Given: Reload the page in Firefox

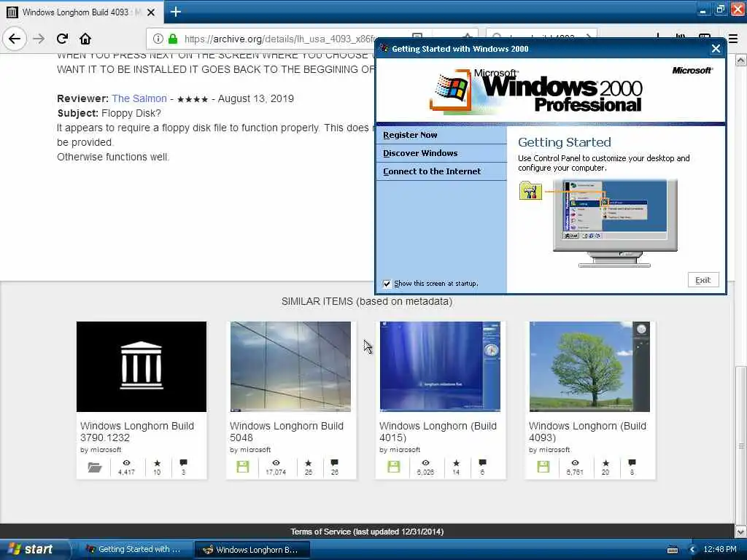Looking at the screenshot, I should click(62, 39).
